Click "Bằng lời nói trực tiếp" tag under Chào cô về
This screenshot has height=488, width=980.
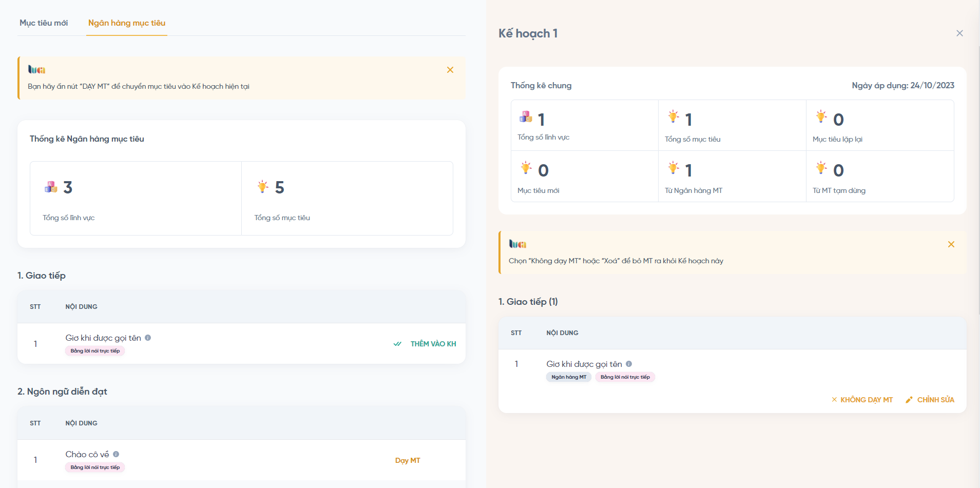click(95, 467)
